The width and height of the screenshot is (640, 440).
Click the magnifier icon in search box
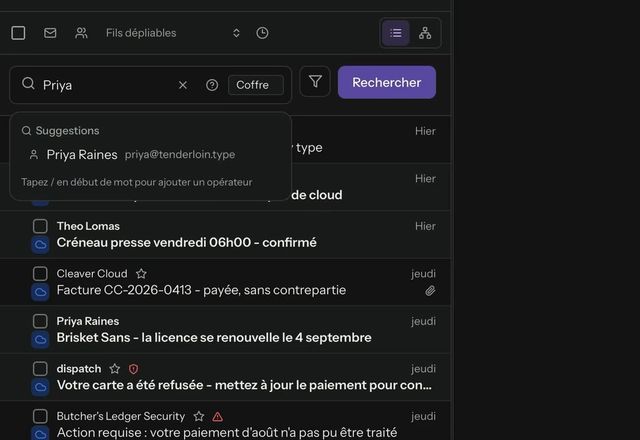[28, 84]
